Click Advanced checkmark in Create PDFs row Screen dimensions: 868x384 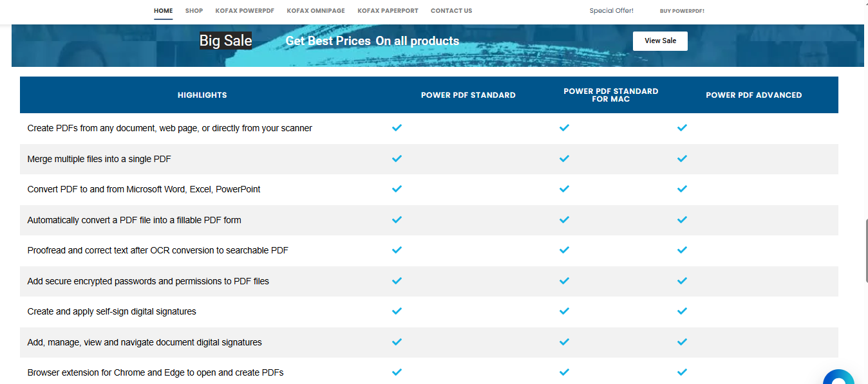tap(683, 128)
